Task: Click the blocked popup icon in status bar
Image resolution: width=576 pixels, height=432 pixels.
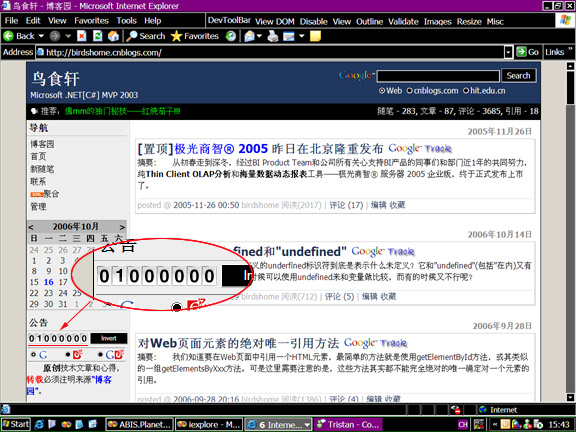Action: (456, 410)
